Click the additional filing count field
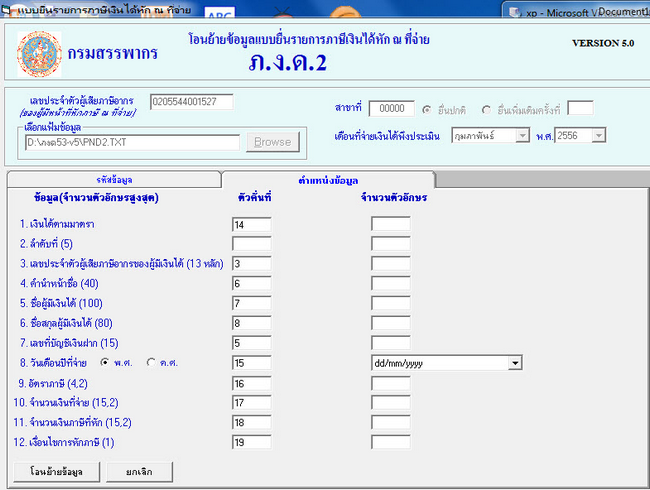The height and width of the screenshot is (490, 650). coord(580,108)
